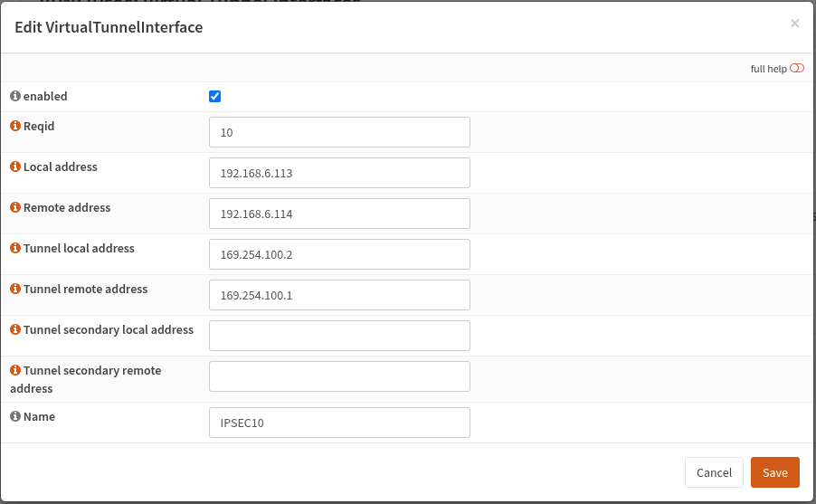
Task: Uncheck the enabled checkbox
Action: [214, 97]
